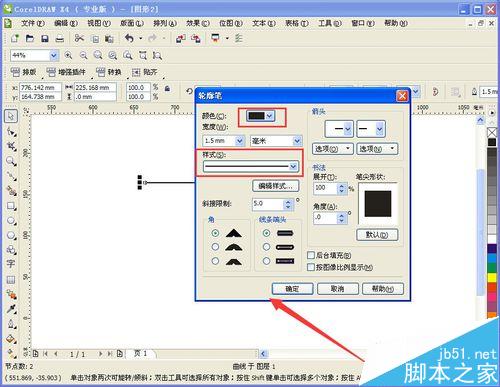The width and height of the screenshot is (500, 387).
Task: Click the 排版 toolbar button
Action: (x=24, y=72)
